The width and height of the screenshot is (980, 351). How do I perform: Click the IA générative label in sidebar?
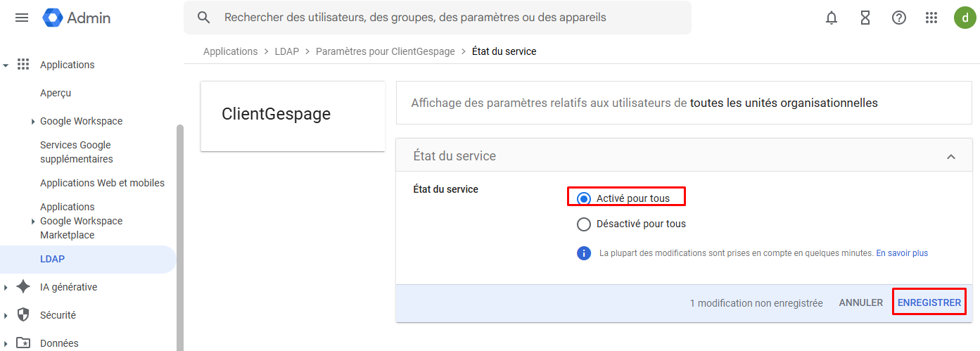69,287
